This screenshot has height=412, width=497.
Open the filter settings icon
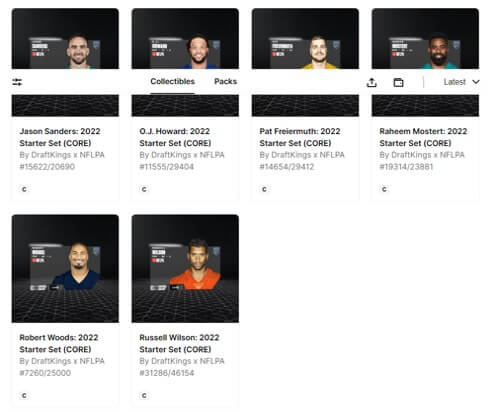tap(17, 82)
